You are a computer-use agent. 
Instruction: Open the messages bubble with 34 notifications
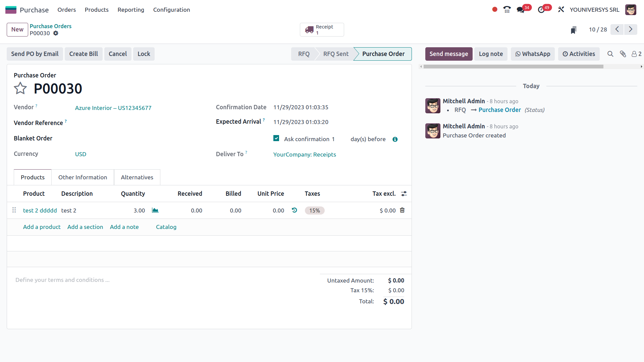(x=521, y=9)
